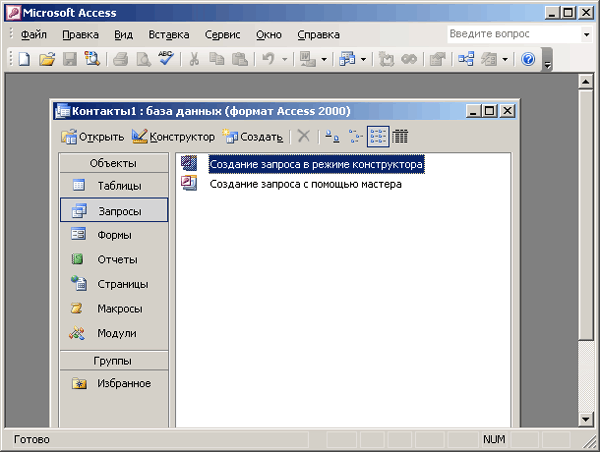Click the Undo arrow icon

[x=268, y=59]
